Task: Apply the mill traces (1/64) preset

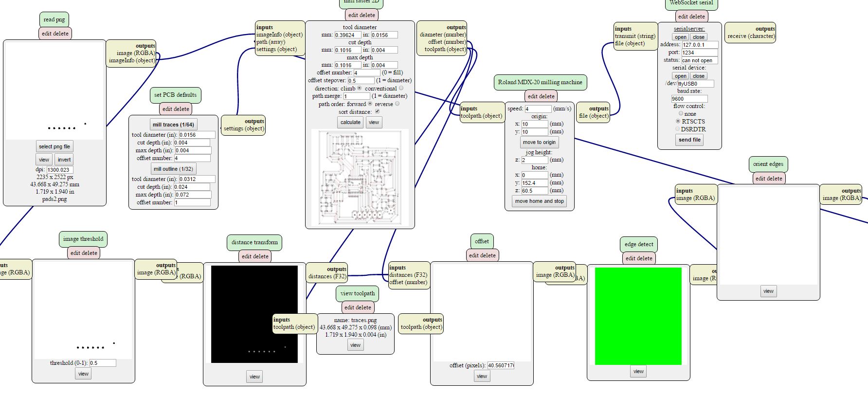Action: pyautogui.click(x=173, y=125)
